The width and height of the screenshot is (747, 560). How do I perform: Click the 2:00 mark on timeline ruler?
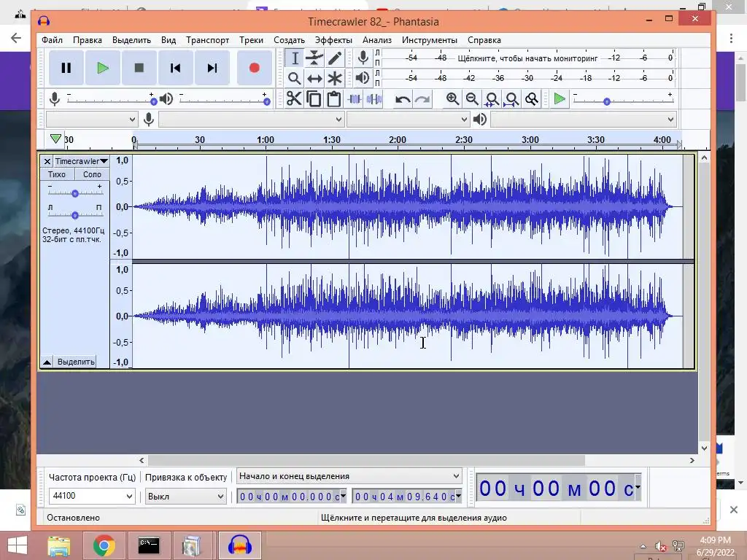[398, 139]
